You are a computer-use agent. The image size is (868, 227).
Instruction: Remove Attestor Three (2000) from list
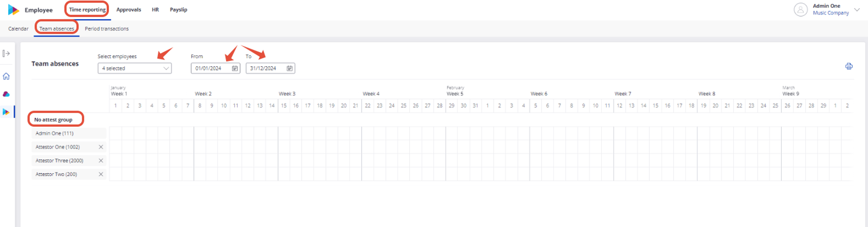pos(101,161)
